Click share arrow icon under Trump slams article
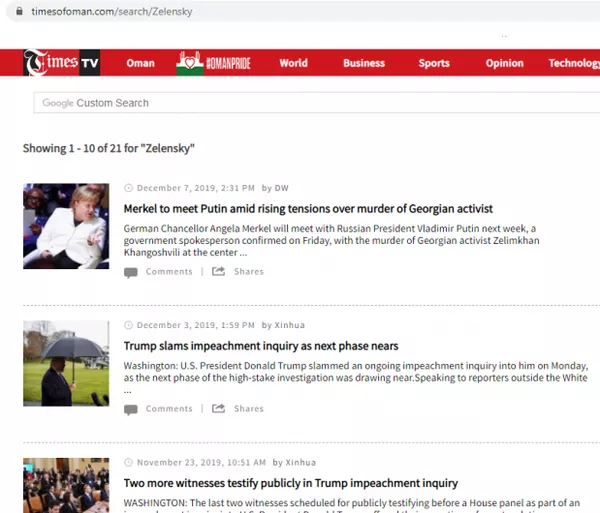 click(218, 408)
